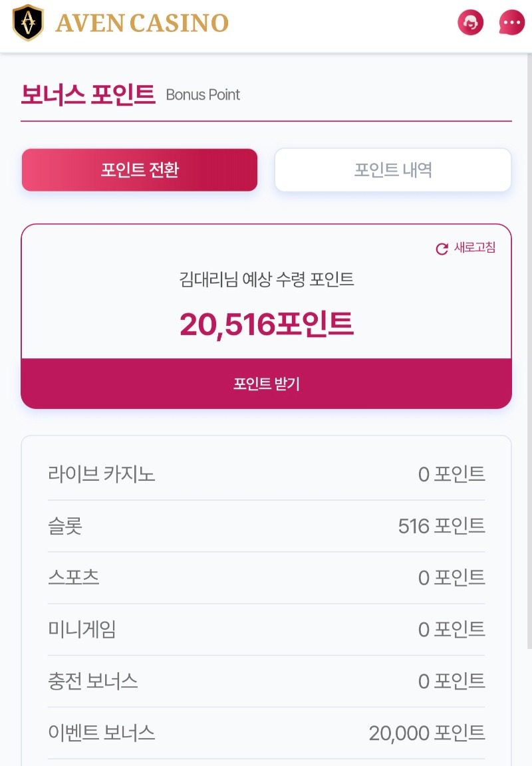This screenshot has height=766, width=532.
Task: Select the 미니게임 row label
Action: (82, 629)
